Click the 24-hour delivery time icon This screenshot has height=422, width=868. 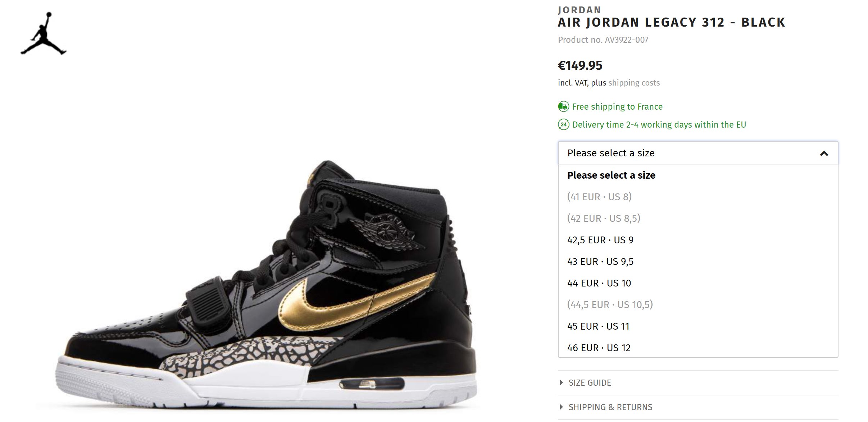pyautogui.click(x=563, y=125)
